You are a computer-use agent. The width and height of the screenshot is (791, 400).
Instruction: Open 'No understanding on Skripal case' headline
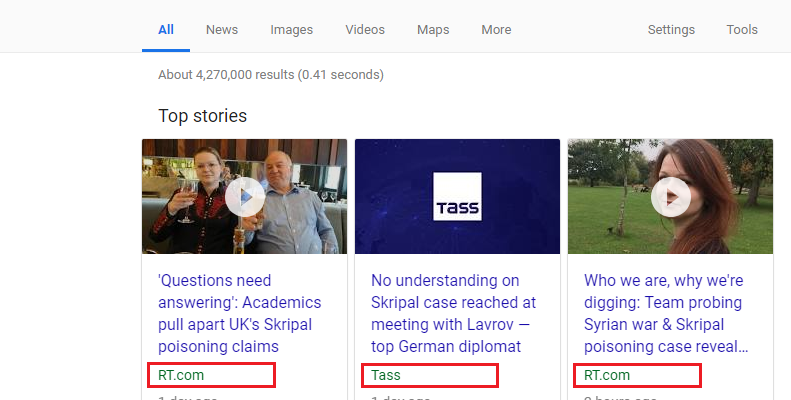point(454,313)
